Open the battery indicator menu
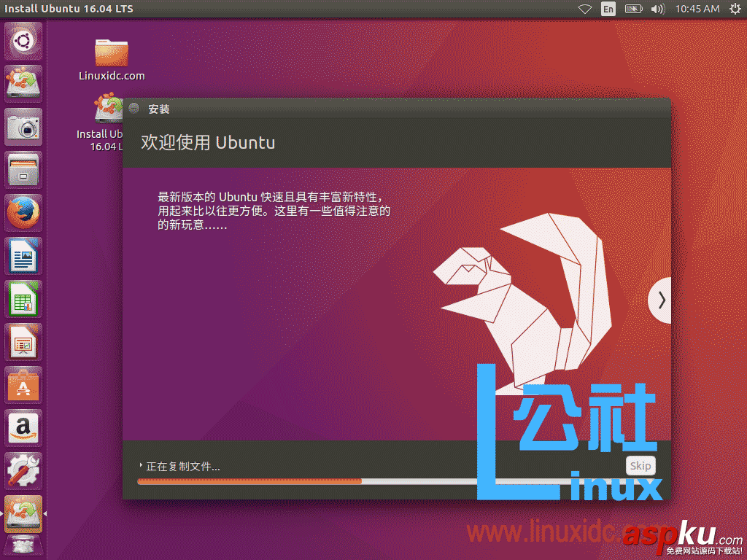Viewport: 747px width, 560px height. click(633, 9)
